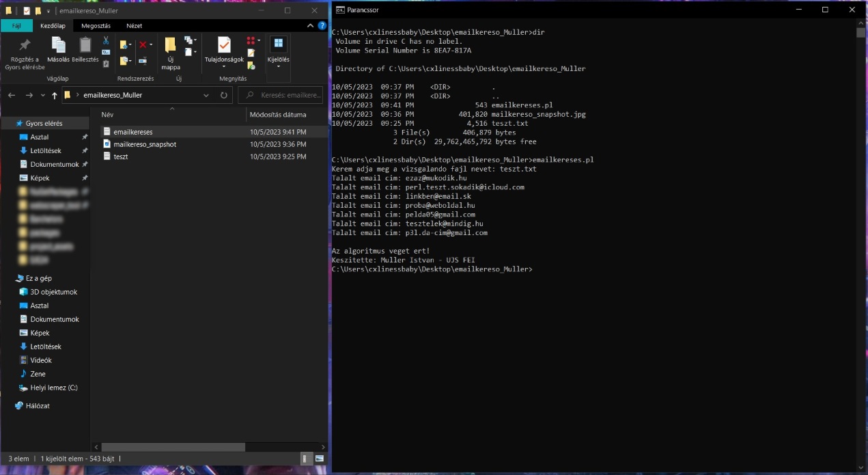Create a folder with Új mappa
Viewport: 868px width, 475px height.
[x=170, y=53]
